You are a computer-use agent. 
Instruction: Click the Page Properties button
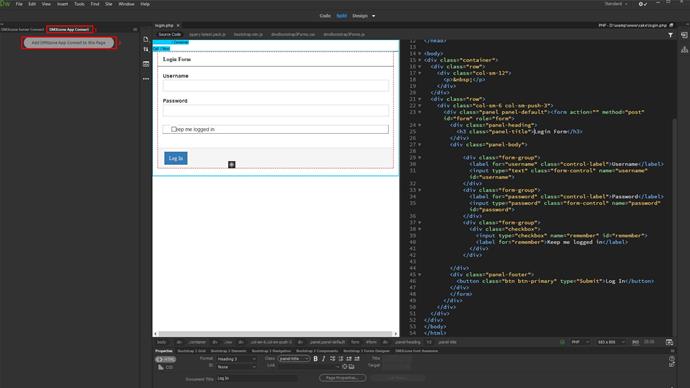point(342,378)
